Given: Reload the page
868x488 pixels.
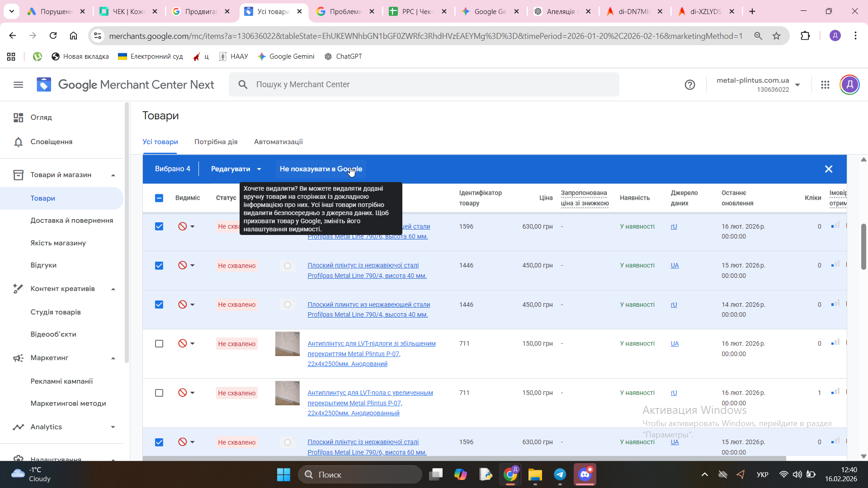Looking at the screenshot, I should click(x=53, y=36).
